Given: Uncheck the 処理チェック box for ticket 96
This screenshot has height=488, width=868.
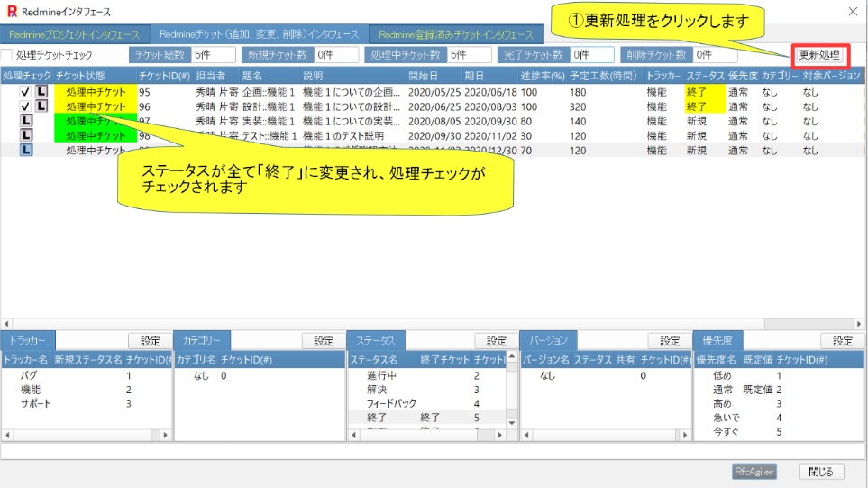Looking at the screenshot, I should (25, 106).
